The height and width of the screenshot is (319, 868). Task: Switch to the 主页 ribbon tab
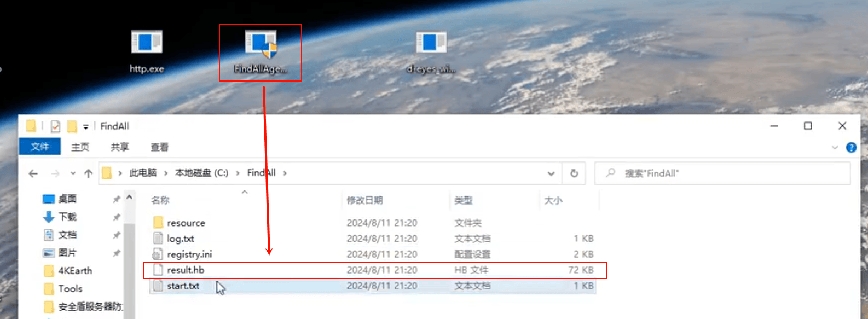tap(80, 147)
